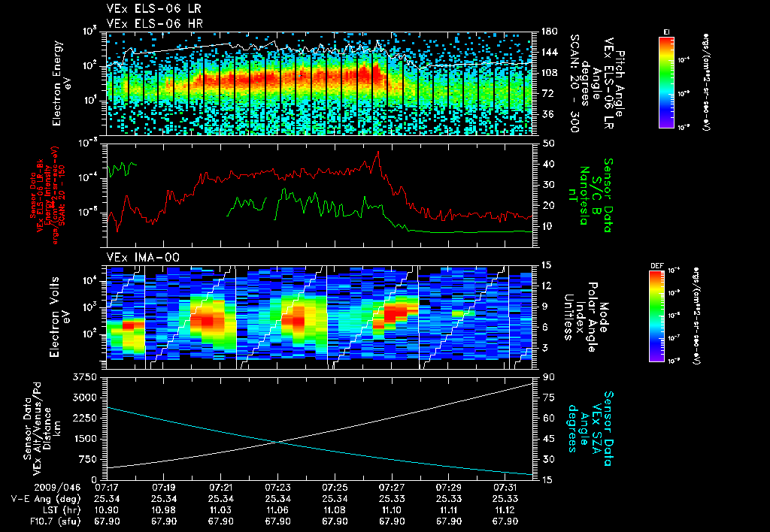Click the LST value 10.90

(x=107, y=510)
